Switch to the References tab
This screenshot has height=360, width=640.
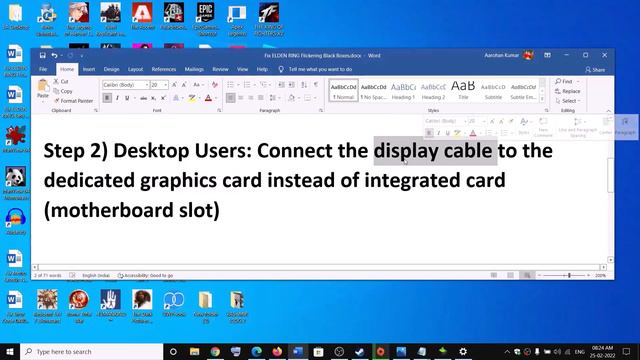click(x=164, y=69)
